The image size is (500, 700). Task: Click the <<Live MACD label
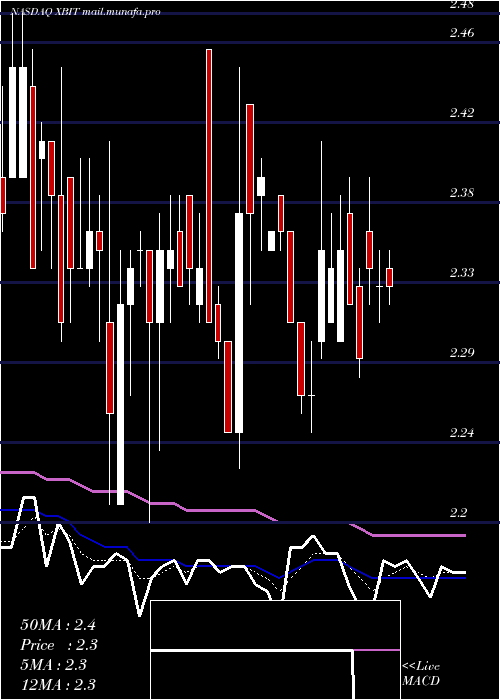point(421,674)
